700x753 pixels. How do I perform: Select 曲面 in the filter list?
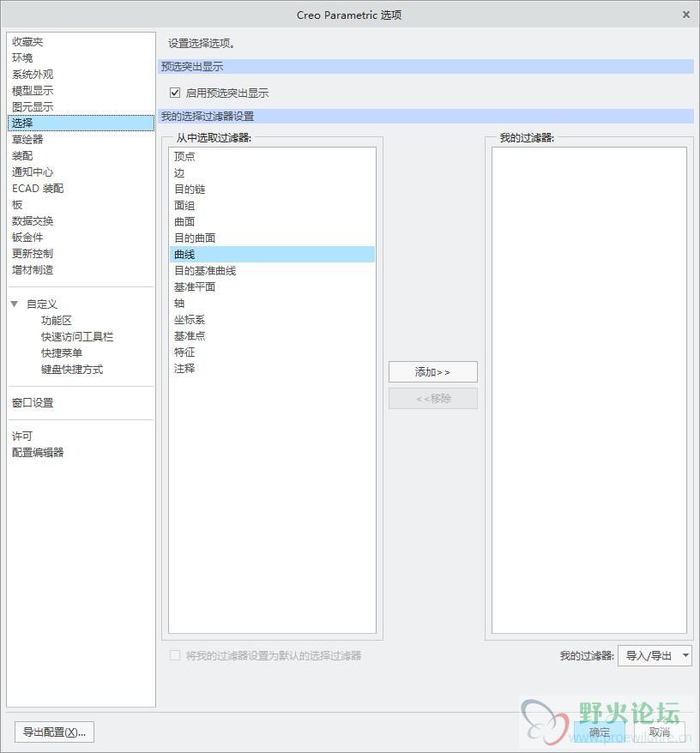coord(273,222)
